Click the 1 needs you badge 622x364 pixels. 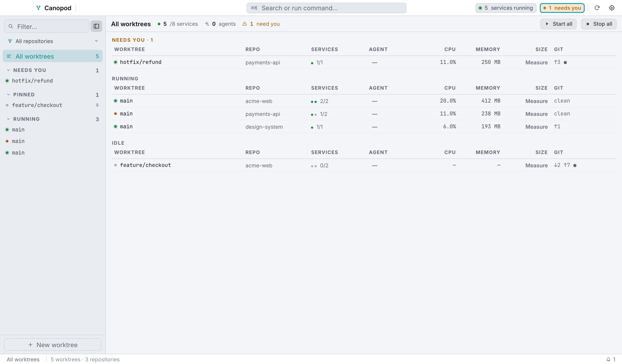pyautogui.click(x=562, y=8)
